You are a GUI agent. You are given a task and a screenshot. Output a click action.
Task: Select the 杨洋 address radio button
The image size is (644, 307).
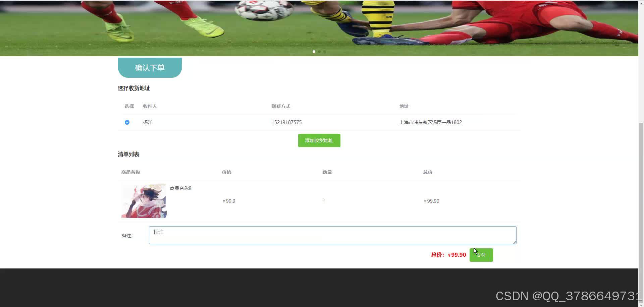pos(127,122)
